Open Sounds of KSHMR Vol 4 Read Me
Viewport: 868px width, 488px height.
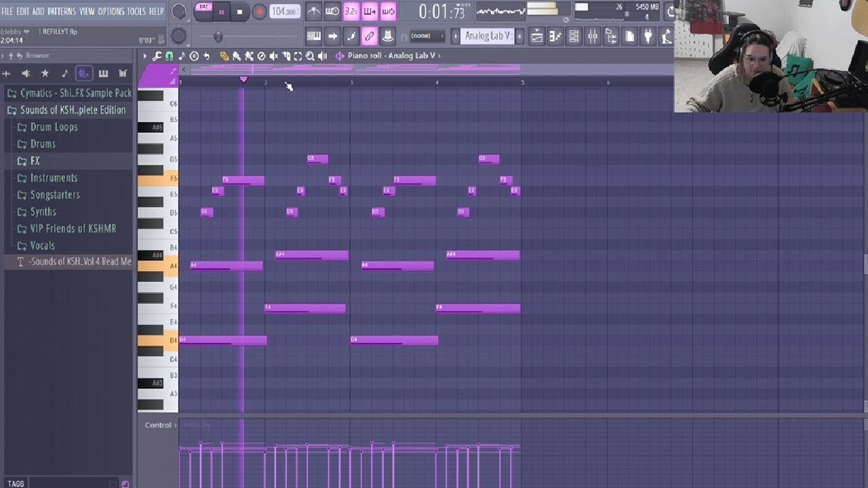(x=68, y=262)
